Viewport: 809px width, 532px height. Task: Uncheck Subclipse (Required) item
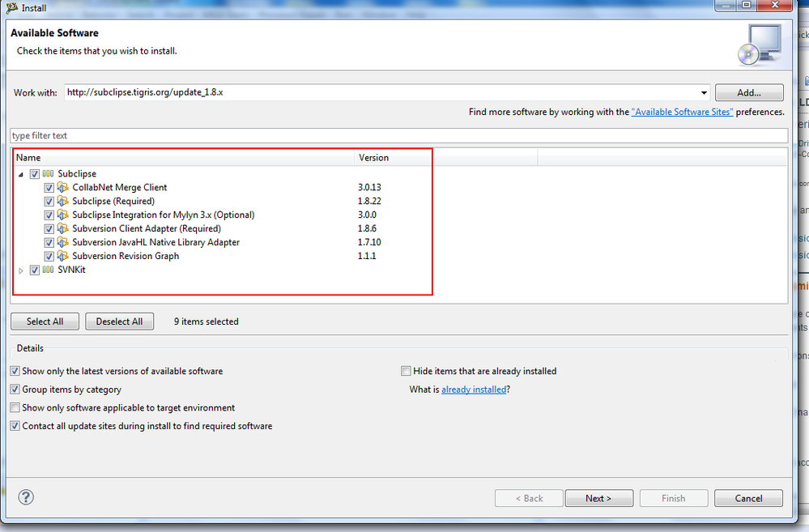click(49, 202)
